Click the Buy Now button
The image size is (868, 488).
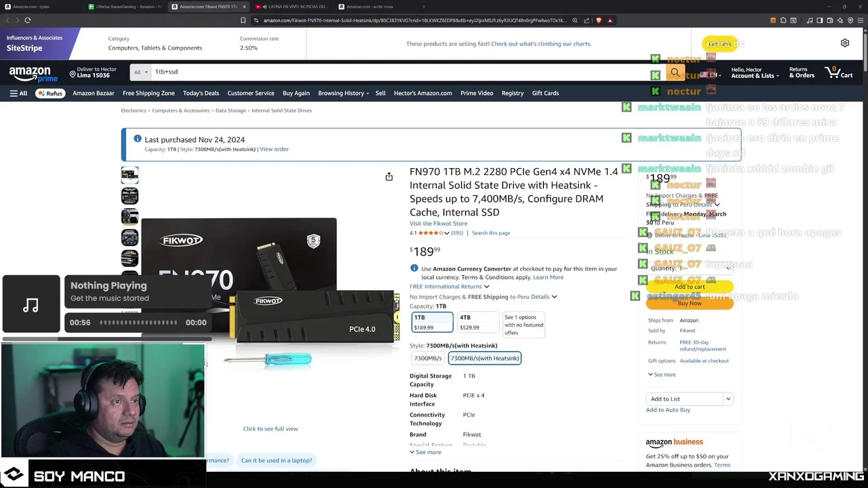(x=690, y=303)
